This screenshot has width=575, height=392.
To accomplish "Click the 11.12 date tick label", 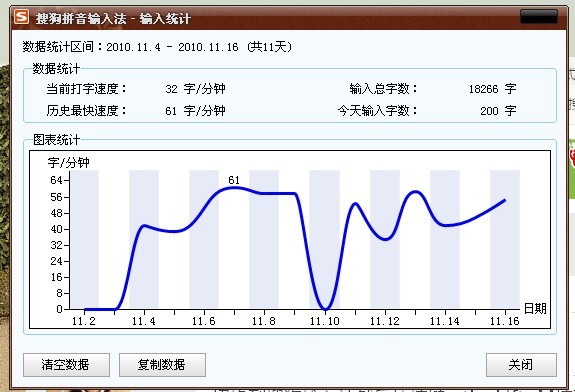I will [x=385, y=321].
